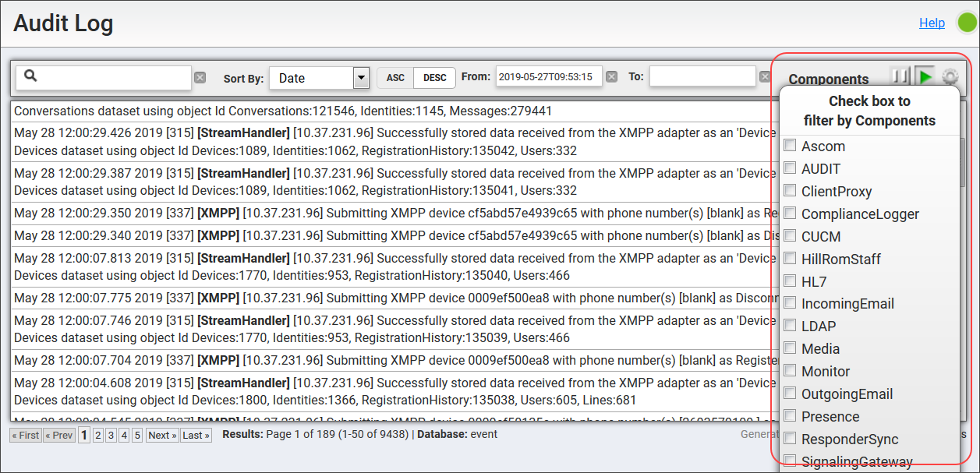Choose Date from the Sort By selector

(x=308, y=77)
